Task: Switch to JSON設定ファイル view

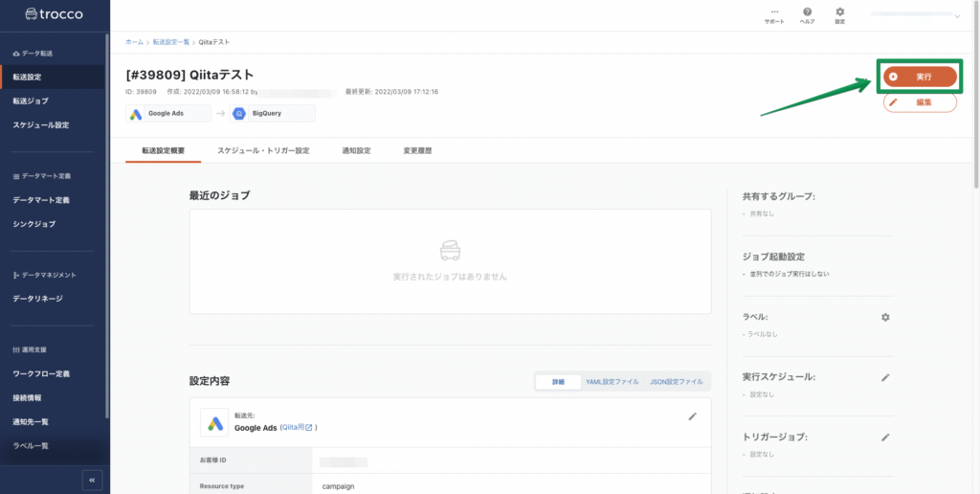Action: 676,382
